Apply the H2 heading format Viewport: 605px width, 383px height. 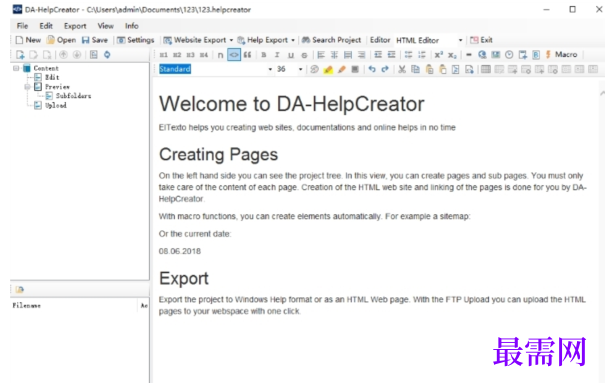(x=177, y=55)
